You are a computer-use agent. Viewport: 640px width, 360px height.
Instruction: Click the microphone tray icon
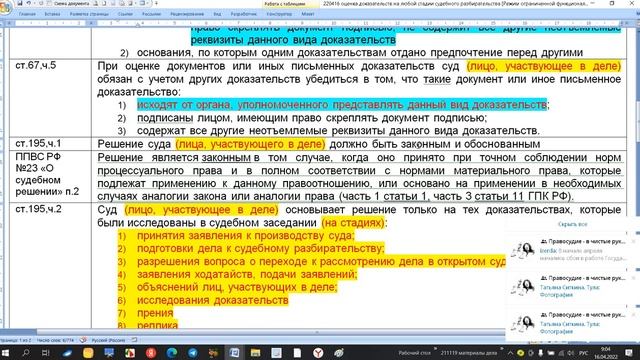(x=541, y=353)
